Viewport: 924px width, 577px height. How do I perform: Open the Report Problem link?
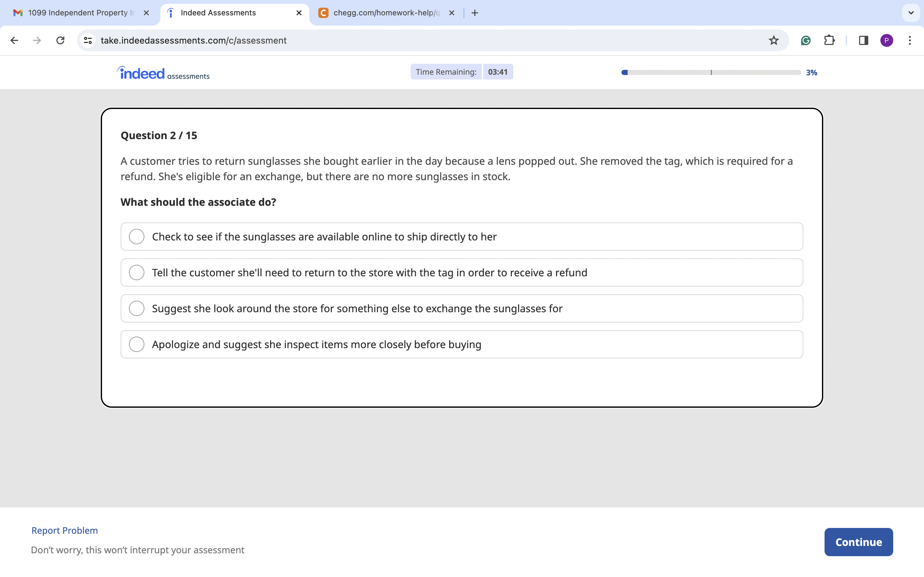(64, 530)
